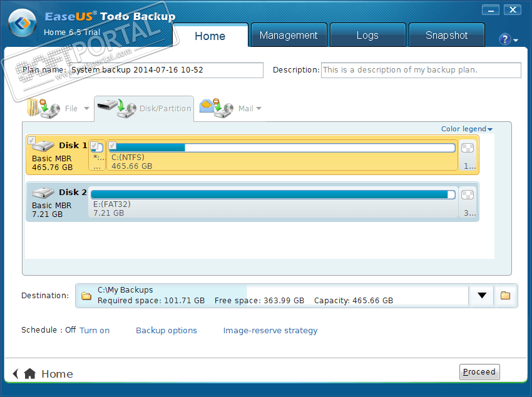Click the C:\My Backups destination field
Image resolution: width=532 pixels, height=397 pixels.
click(272, 296)
